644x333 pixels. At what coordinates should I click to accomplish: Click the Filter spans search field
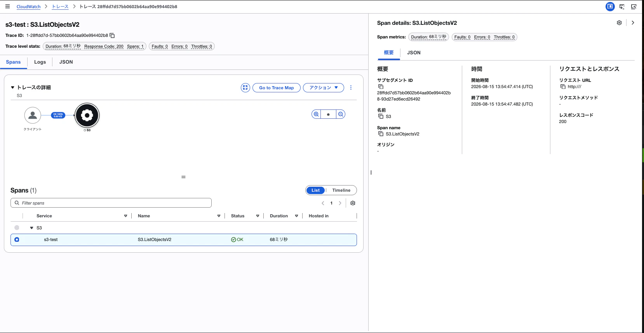click(x=111, y=203)
